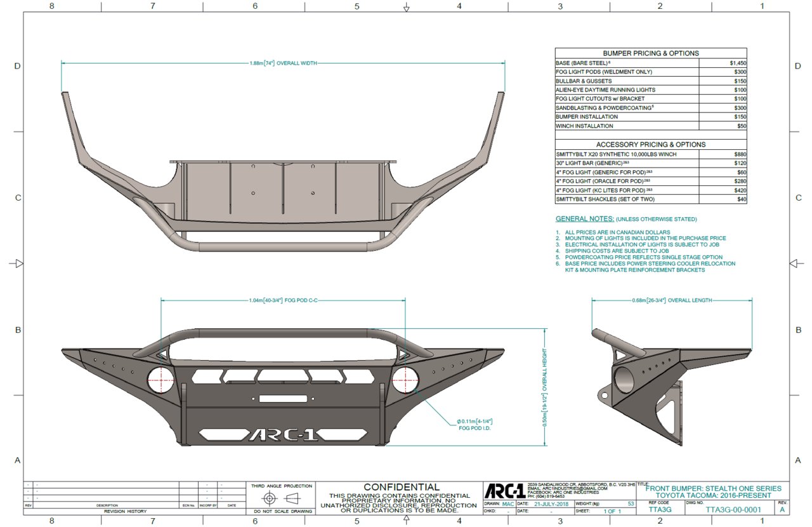The image size is (812, 527).
Task: Click the right fog pod circle
Action: tap(405, 379)
